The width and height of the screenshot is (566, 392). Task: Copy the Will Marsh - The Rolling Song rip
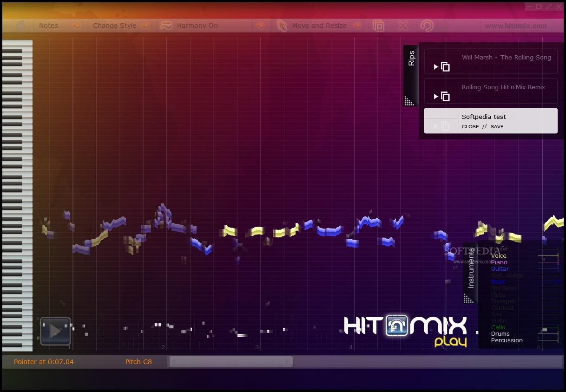point(445,67)
